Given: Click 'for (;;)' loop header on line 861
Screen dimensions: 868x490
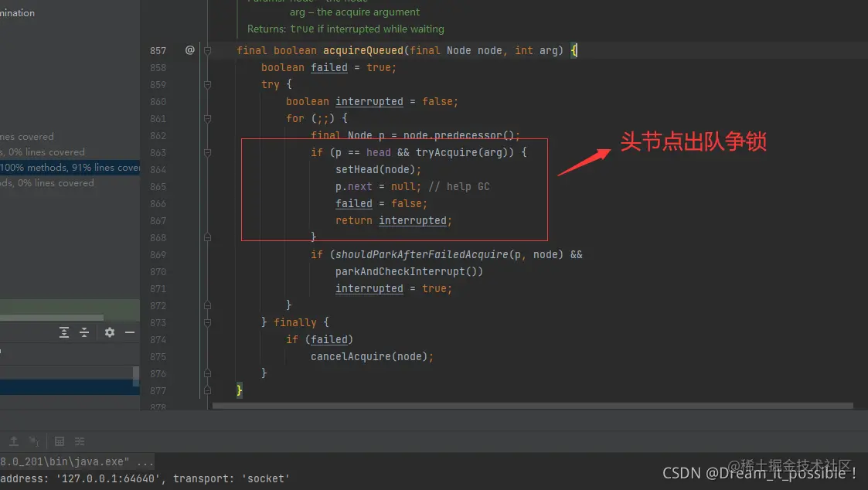Looking at the screenshot, I should [x=317, y=118].
